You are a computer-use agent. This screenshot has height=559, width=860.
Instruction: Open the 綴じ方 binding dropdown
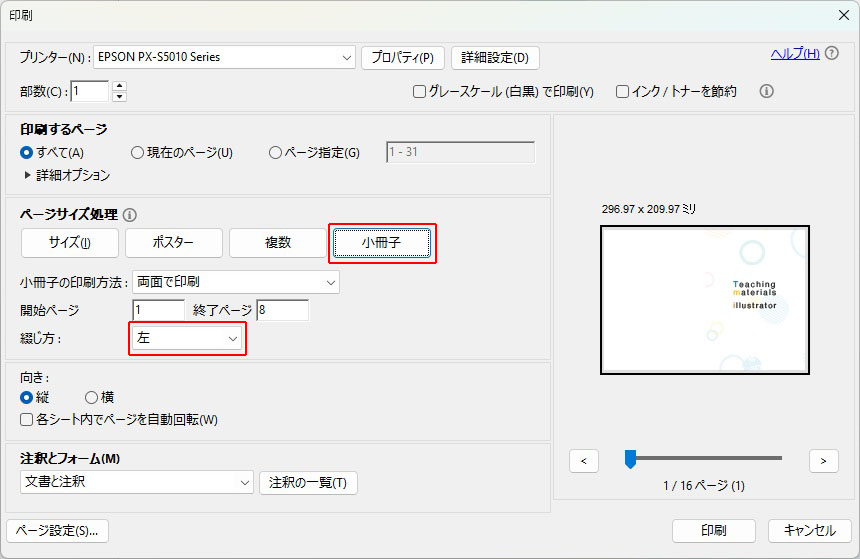(x=187, y=338)
